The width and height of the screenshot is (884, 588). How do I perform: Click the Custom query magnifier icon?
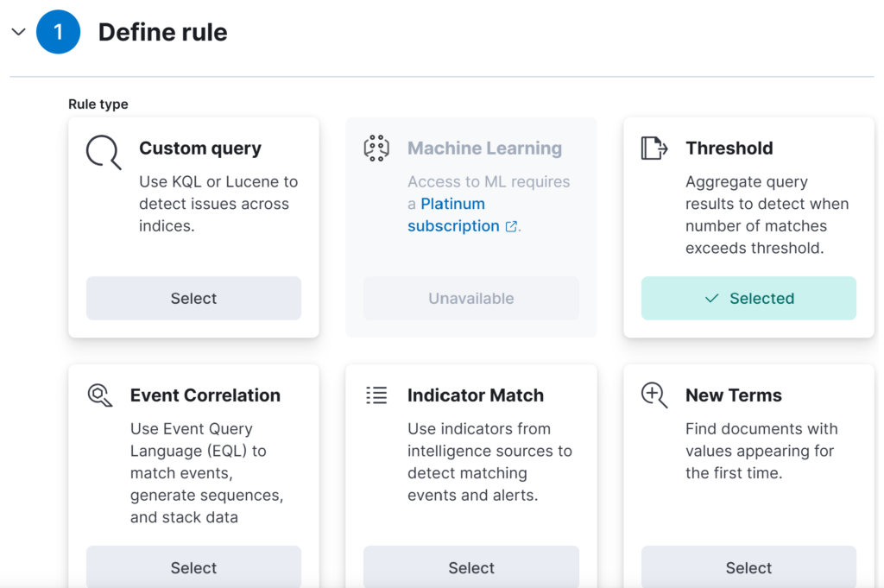pyautogui.click(x=104, y=152)
